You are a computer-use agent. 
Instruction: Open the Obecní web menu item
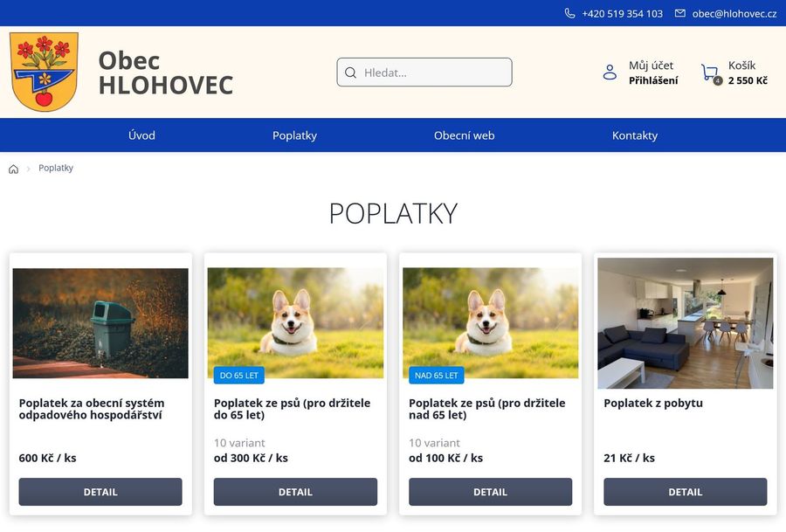coord(465,135)
